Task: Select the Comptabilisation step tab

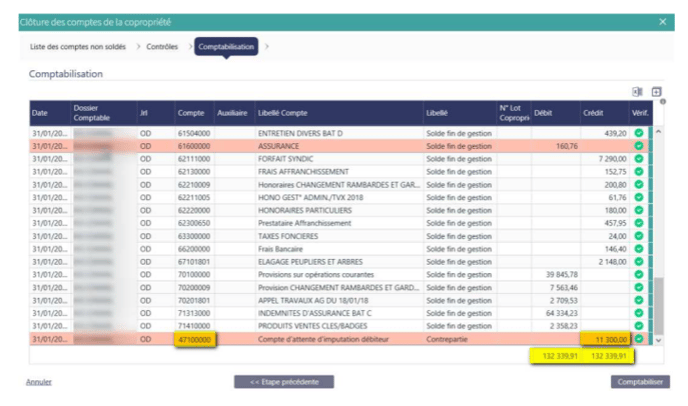Action: [226, 47]
